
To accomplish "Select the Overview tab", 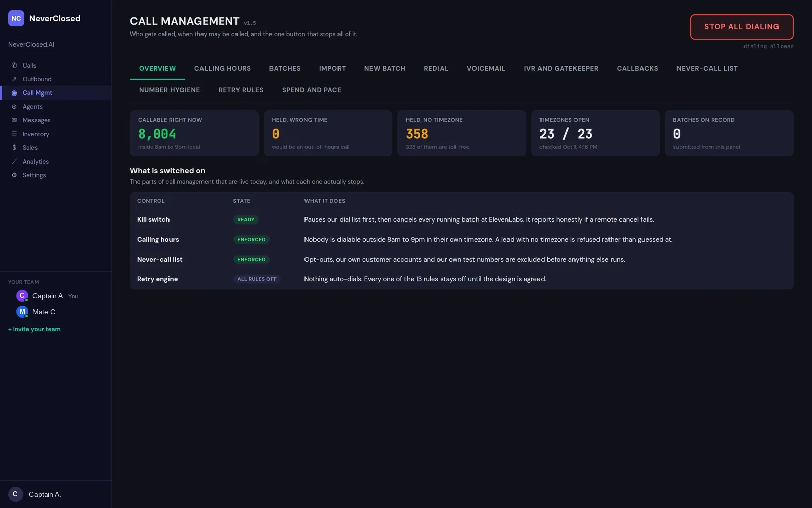I will 157,69.
